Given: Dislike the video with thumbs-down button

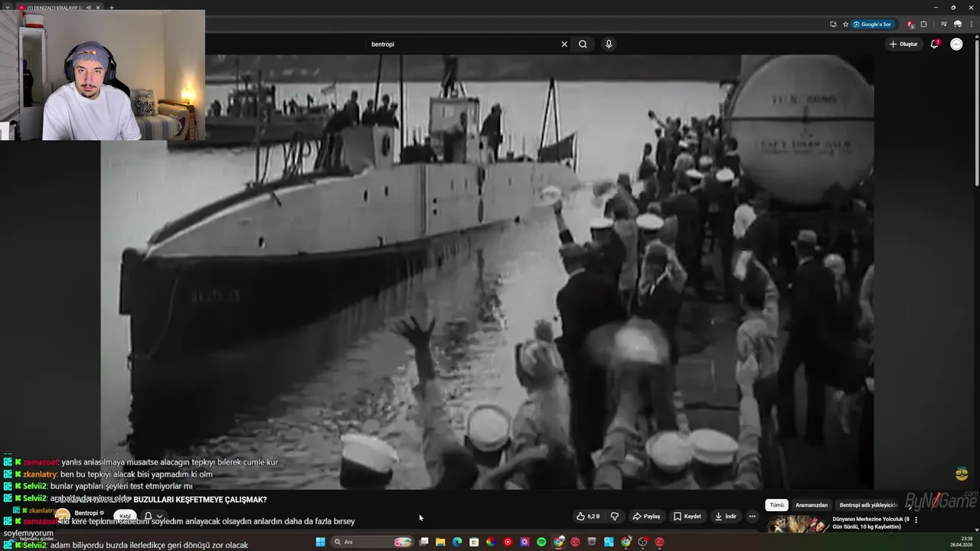Looking at the screenshot, I should tap(614, 517).
